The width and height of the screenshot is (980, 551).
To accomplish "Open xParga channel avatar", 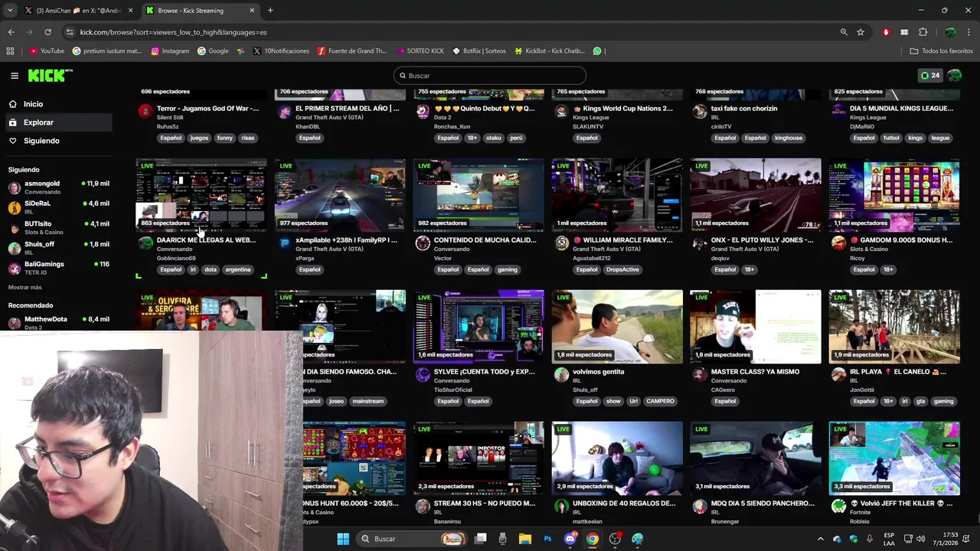I will pos(284,243).
